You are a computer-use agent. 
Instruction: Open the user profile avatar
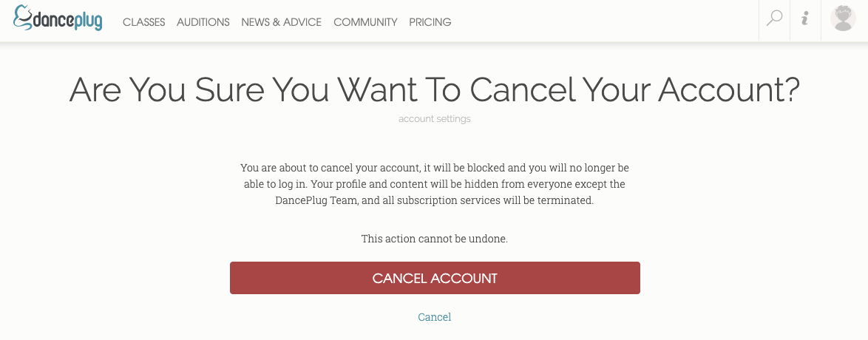coord(843,18)
